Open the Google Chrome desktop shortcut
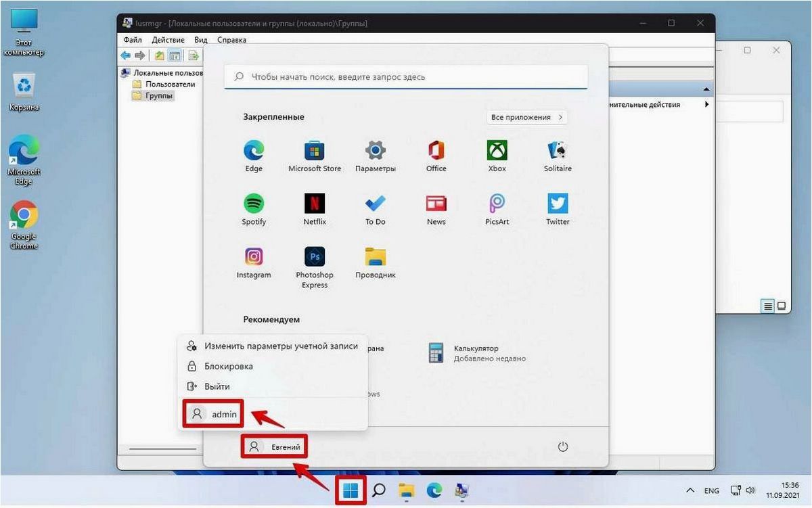Screen dimensions: 812x508 24,225
